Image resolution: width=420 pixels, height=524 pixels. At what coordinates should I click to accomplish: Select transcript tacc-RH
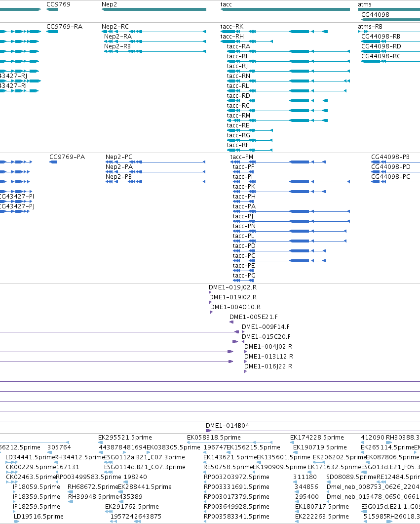point(232,37)
